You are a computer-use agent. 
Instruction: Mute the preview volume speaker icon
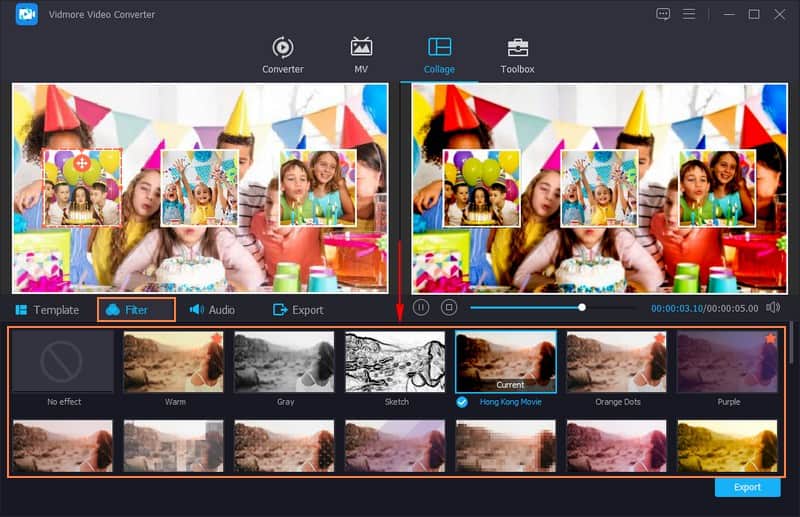tap(773, 308)
